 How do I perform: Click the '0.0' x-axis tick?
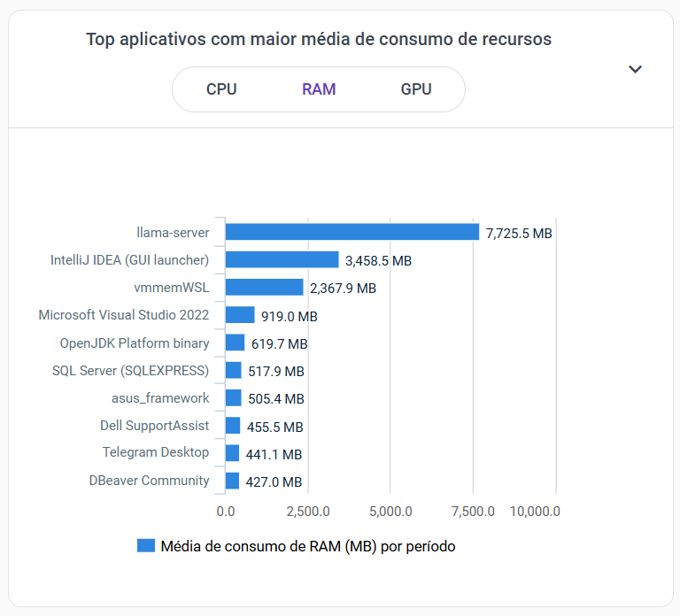[226, 512]
